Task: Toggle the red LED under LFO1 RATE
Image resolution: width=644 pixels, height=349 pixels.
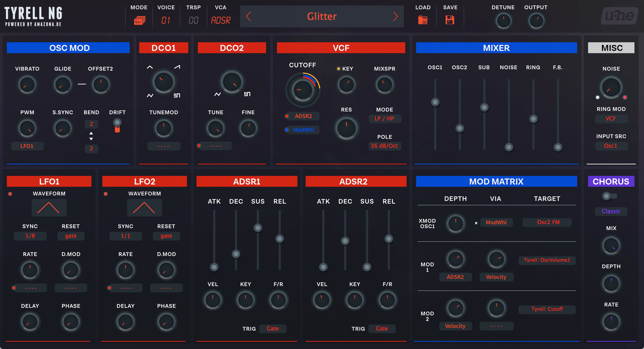Action: pos(14,288)
